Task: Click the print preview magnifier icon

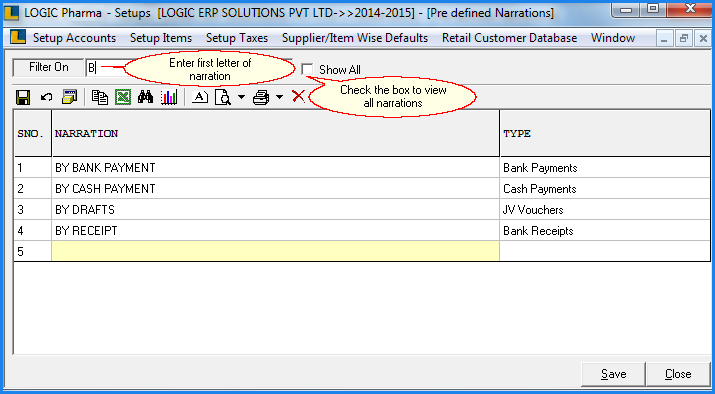Action: pos(223,97)
